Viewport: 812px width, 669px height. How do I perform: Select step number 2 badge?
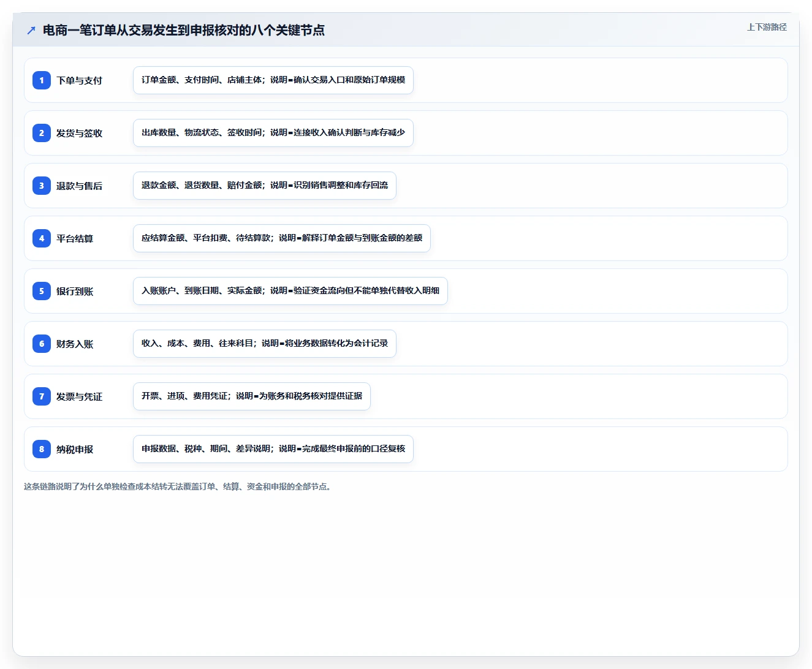pyautogui.click(x=42, y=133)
